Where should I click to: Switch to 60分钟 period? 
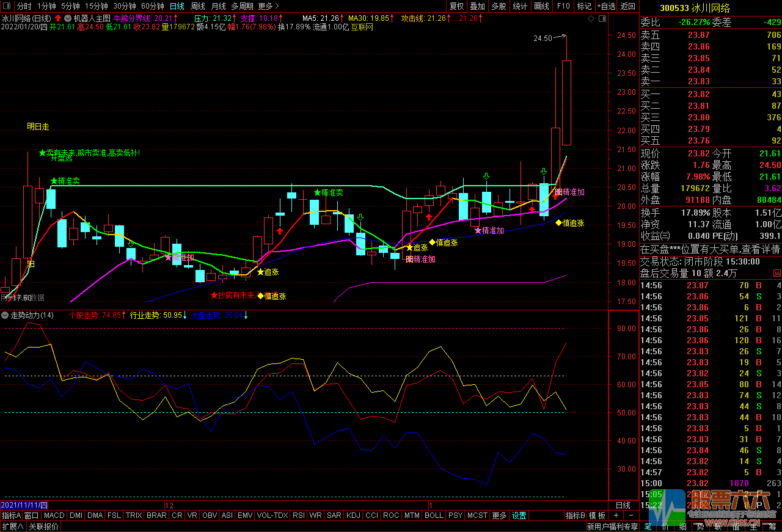tap(153, 6)
